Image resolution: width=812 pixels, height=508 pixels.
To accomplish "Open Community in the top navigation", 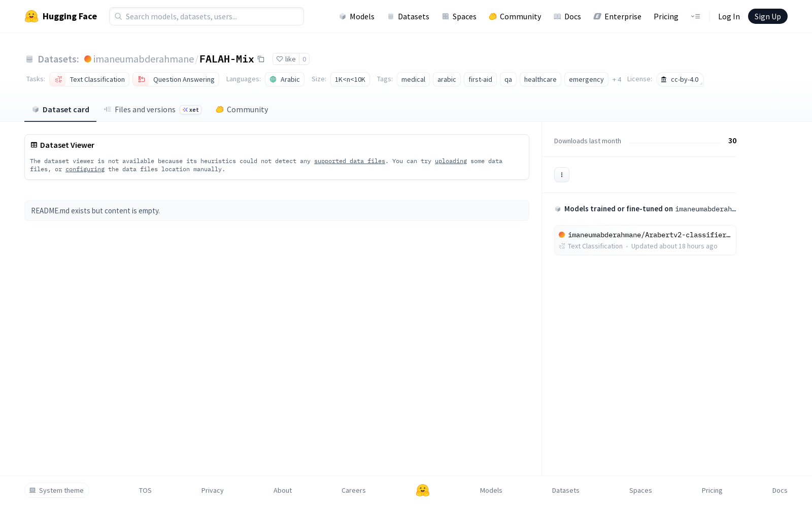I will [515, 16].
